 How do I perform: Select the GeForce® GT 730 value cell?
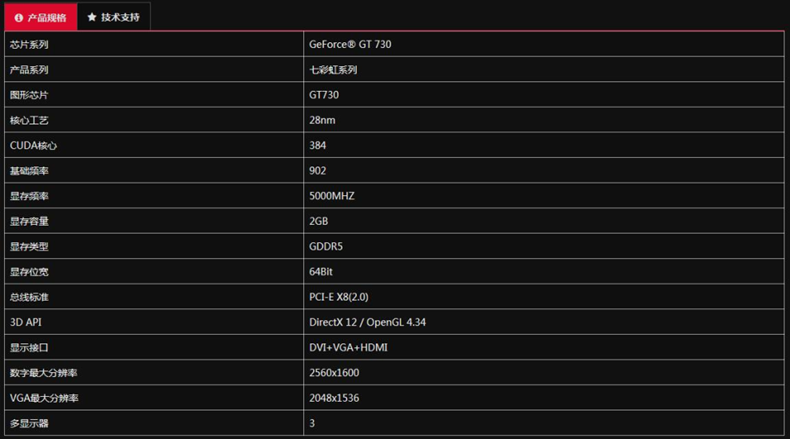pos(350,44)
